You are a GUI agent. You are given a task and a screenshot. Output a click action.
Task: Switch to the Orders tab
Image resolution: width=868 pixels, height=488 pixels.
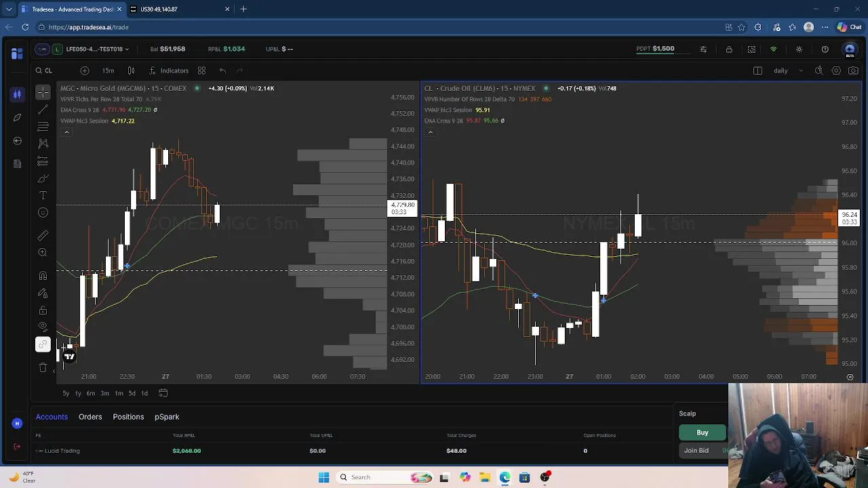pos(90,417)
